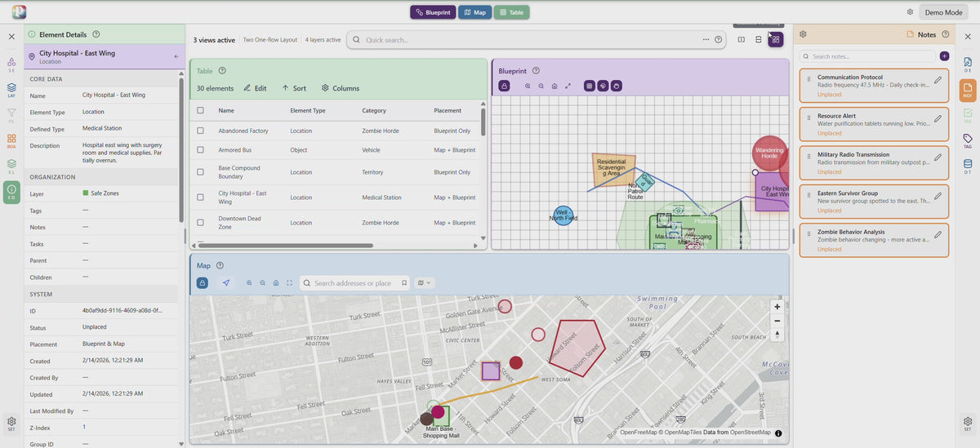The width and height of the screenshot is (980, 448).
Task: Click the Blueprint grid toggle icon
Action: pyautogui.click(x=589, y=86)
